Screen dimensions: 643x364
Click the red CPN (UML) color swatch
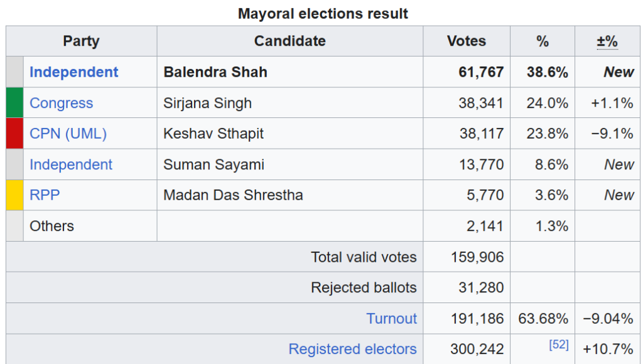coord(14,134)
